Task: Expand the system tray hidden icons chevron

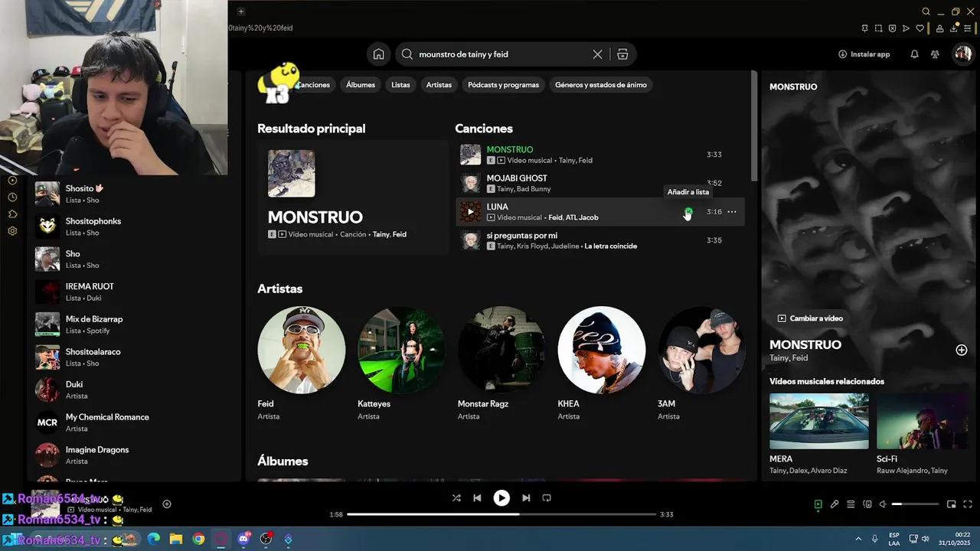Action: pos(858,539)
